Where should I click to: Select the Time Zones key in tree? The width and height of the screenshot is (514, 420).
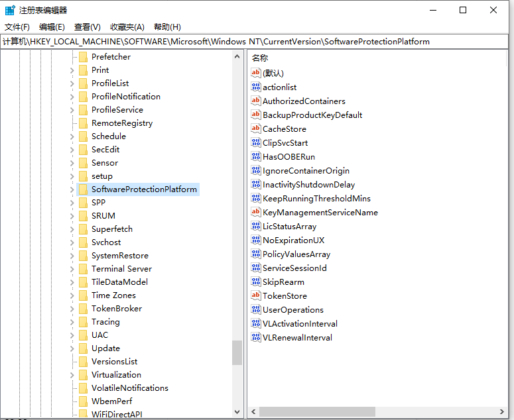[x=113, y=295]
